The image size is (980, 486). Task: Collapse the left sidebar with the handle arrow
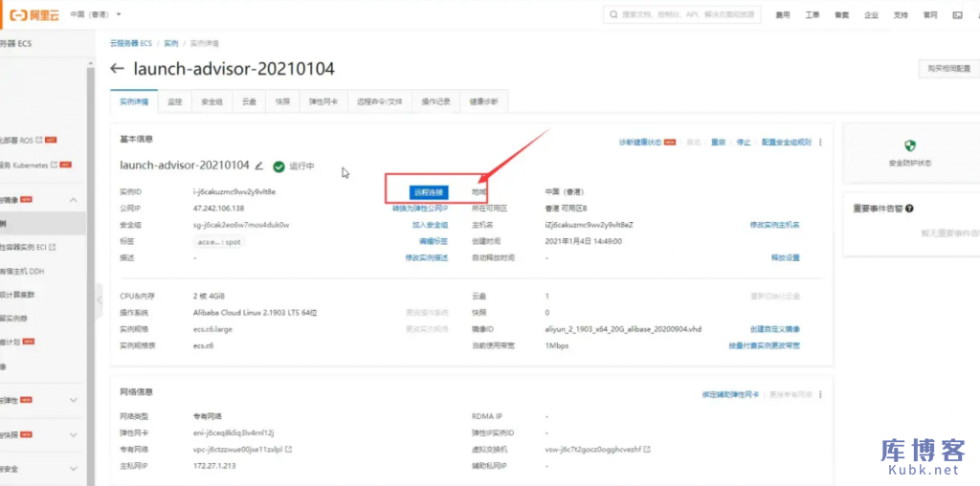(98, 299)
